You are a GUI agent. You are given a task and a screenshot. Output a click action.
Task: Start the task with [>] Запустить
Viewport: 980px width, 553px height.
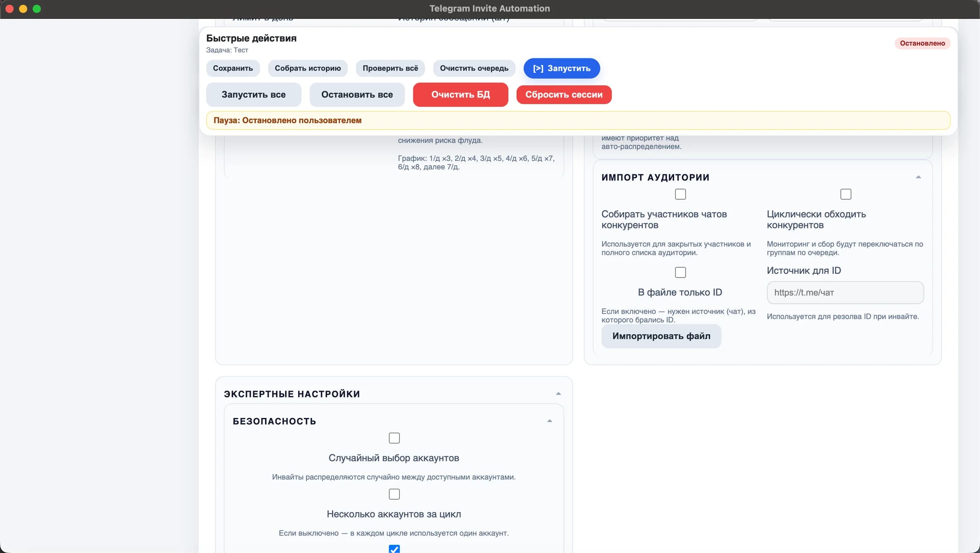[562, 69]
